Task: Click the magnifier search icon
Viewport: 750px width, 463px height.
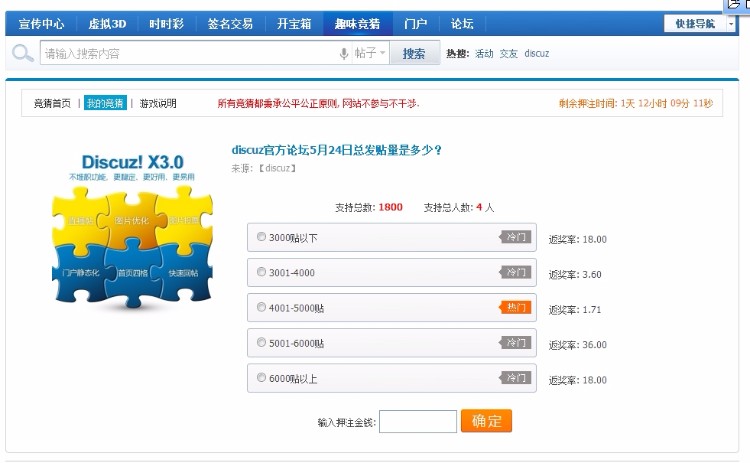Action: pos(22,53)
